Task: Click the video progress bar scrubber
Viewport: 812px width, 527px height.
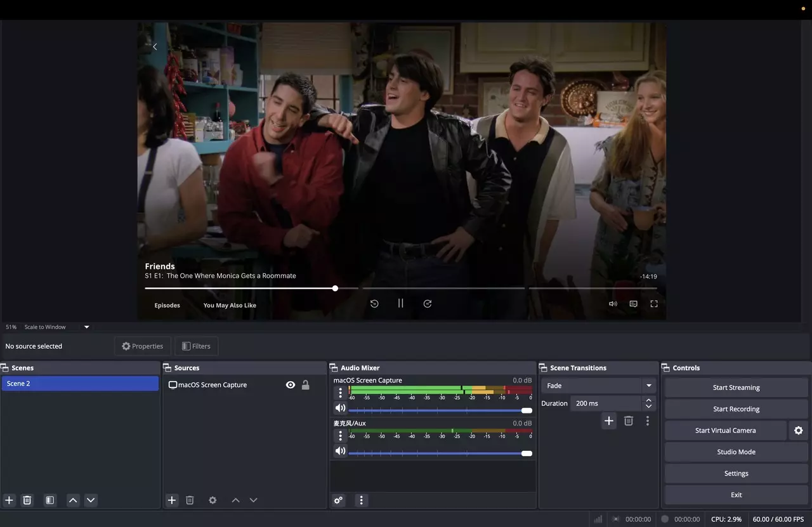Action: [335, 288]
